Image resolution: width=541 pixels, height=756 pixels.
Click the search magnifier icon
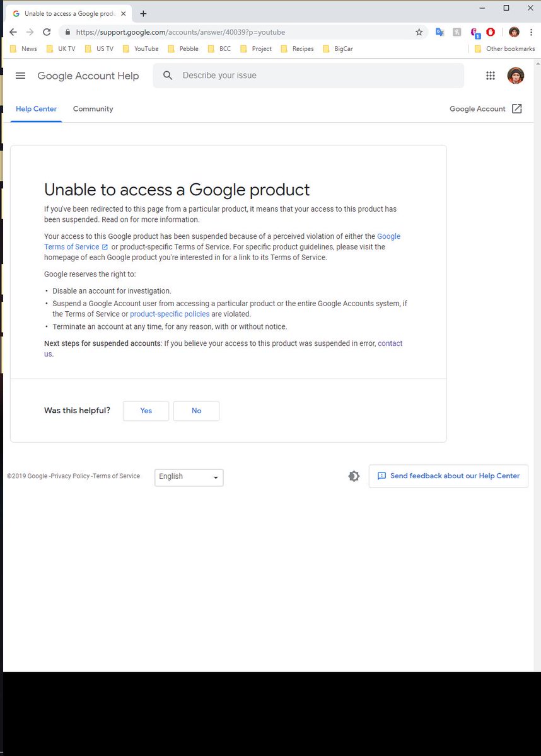click(x=168, y=76)
